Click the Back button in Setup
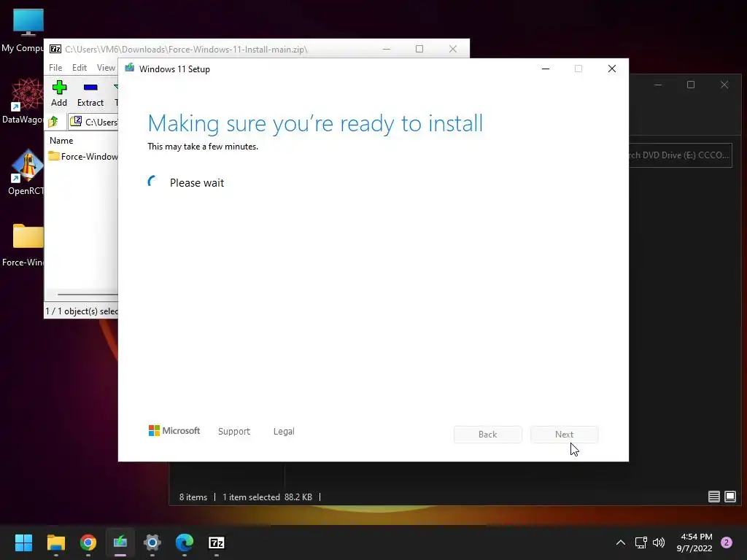 (487, 435)
